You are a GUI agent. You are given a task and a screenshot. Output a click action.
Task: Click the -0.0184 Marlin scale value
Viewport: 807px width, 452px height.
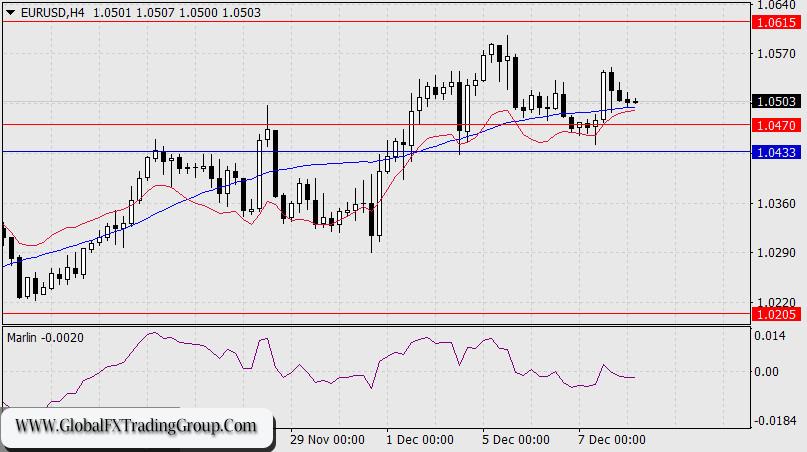pos(777,421)
